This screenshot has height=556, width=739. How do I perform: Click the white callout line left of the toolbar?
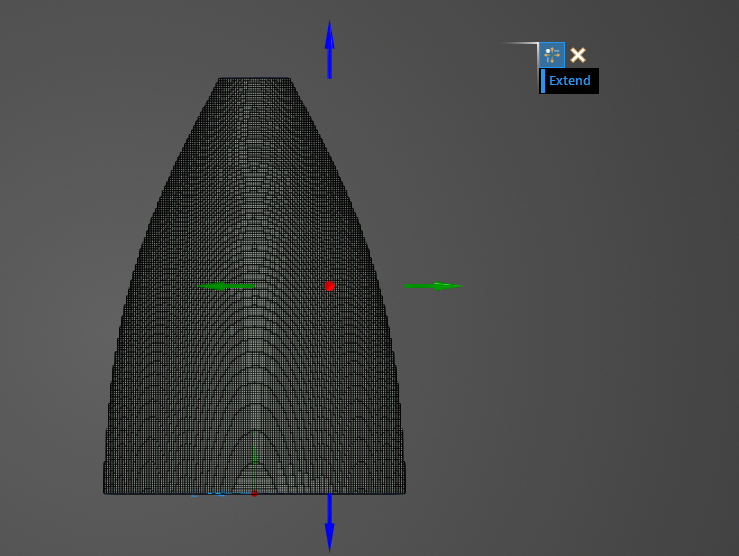tap(518, 43)
